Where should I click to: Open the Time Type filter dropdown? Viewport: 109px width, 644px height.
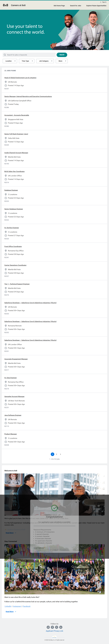click(27, 61)
